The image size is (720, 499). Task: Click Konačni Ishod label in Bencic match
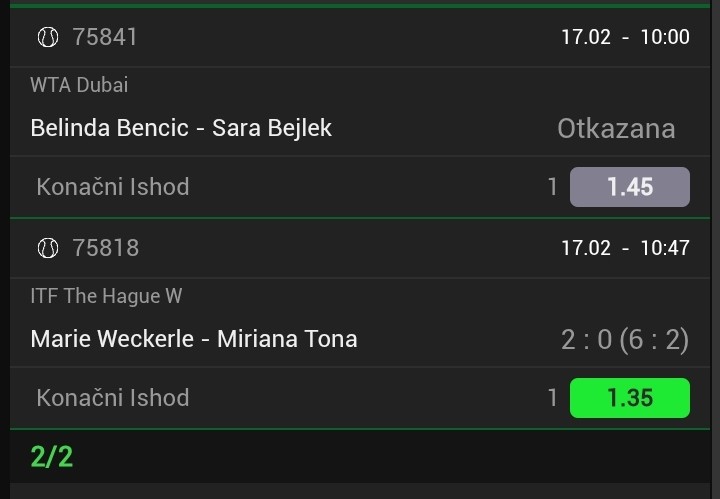click(x=112, y=187)
